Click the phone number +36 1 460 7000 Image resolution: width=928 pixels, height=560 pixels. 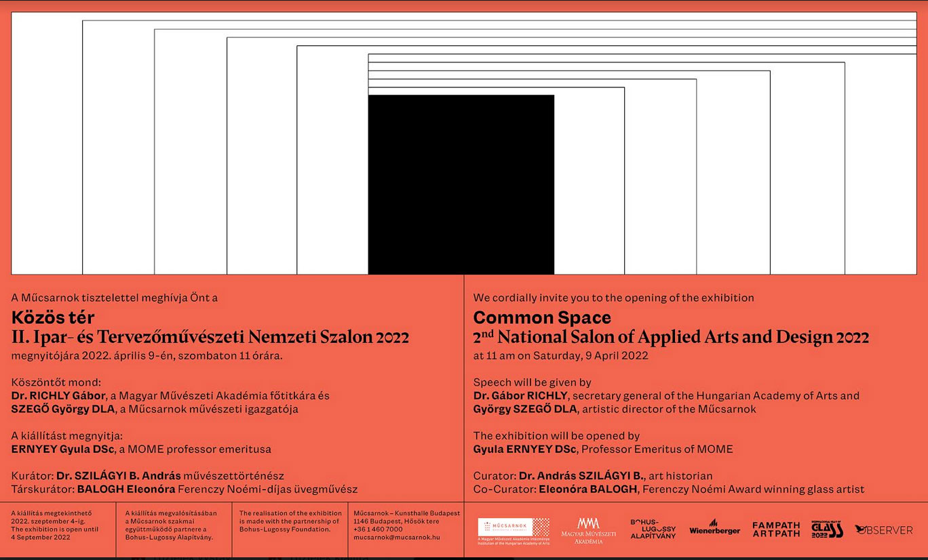coord(378,529)
